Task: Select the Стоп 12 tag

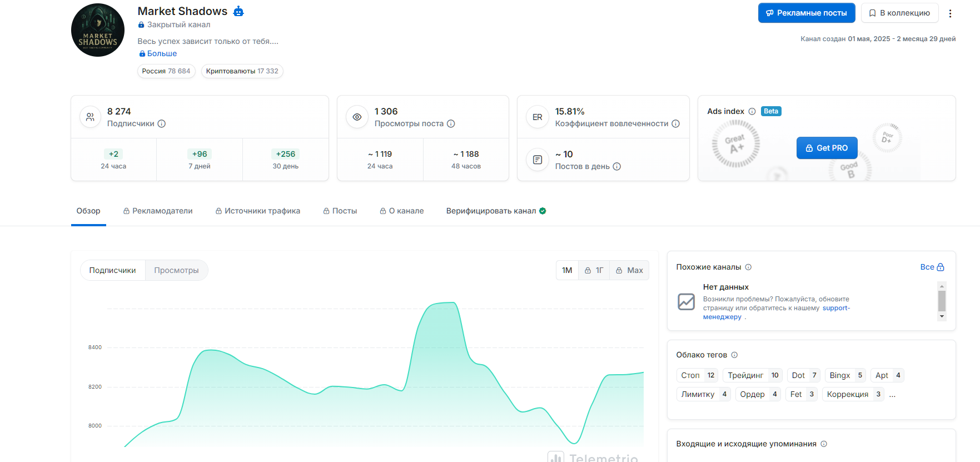Action: (697, 375)
